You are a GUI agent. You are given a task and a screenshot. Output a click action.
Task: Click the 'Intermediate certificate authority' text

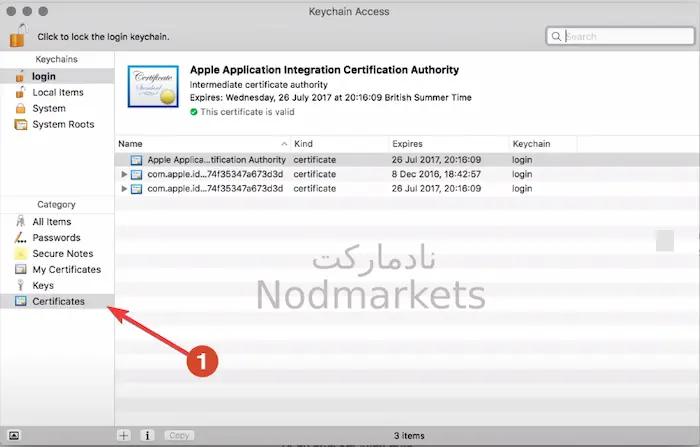pos(258,84)
